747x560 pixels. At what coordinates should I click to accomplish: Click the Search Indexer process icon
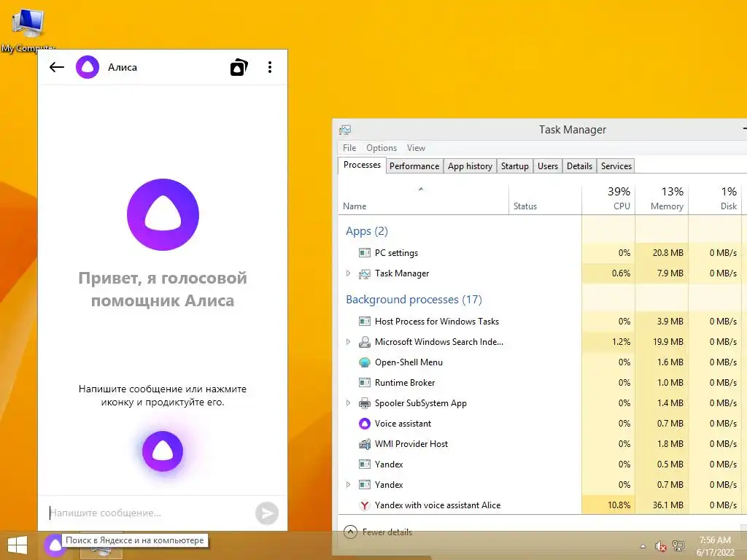(x=365, y=341)
